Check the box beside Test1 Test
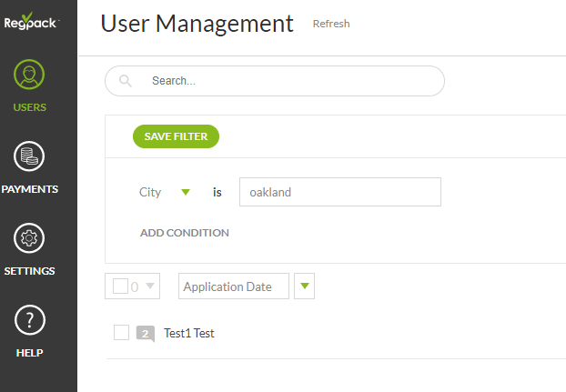Viewport: 566px width, 392px height. [x=122, y=333]
